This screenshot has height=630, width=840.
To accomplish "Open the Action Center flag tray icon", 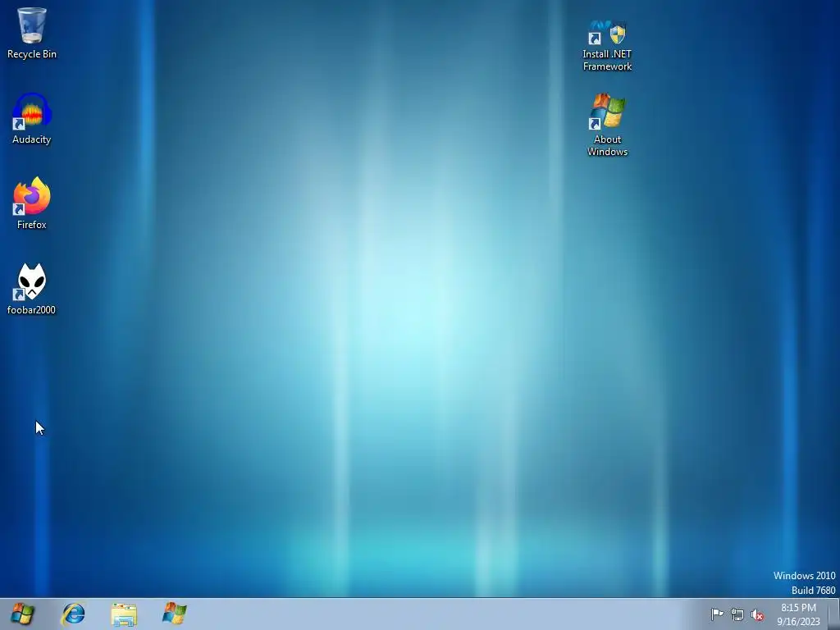I will (x=717, y=614).
